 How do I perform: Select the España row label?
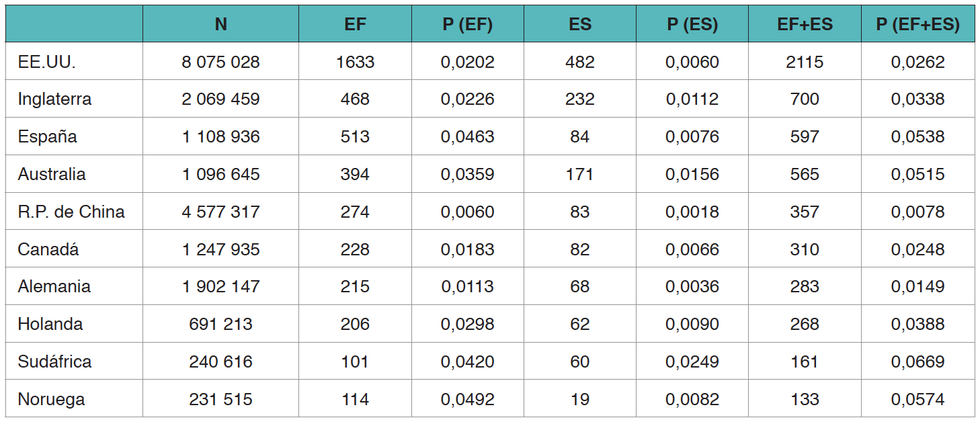47,137
